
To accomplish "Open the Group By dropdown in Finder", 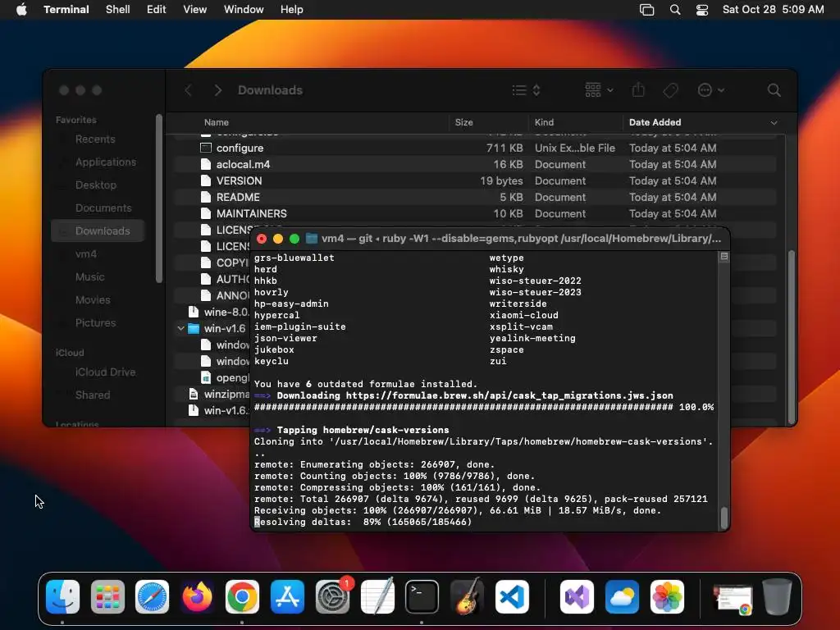I will pyautogui.click(x=599, y=90).
